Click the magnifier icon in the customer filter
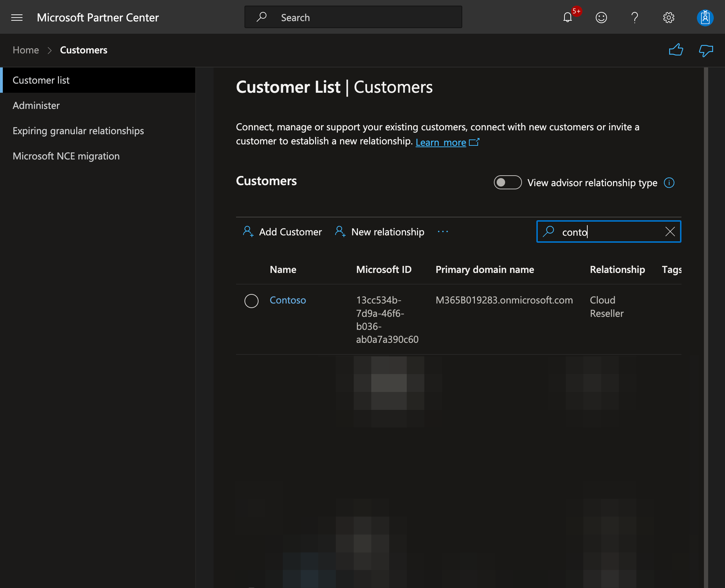Image resolution: width=725 pixels, height=588 pixels. pyautogui.click(x=548, y=231)
